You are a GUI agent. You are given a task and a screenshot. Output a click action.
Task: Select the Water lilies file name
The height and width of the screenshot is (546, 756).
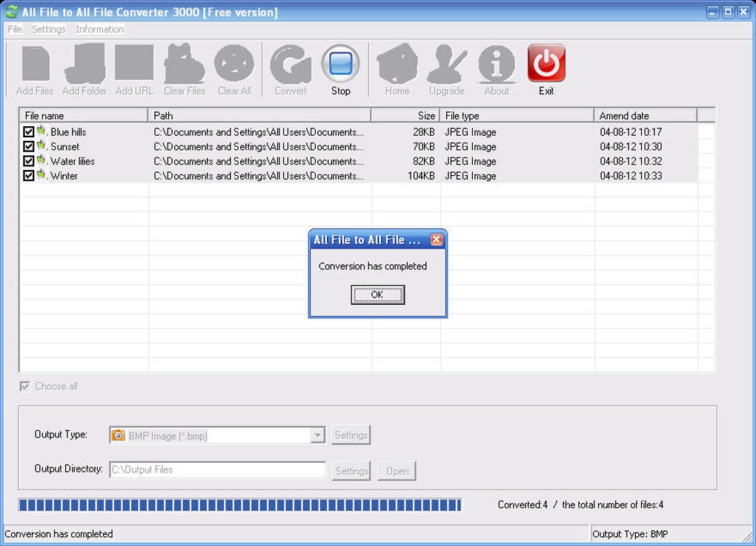click(73, 161)
